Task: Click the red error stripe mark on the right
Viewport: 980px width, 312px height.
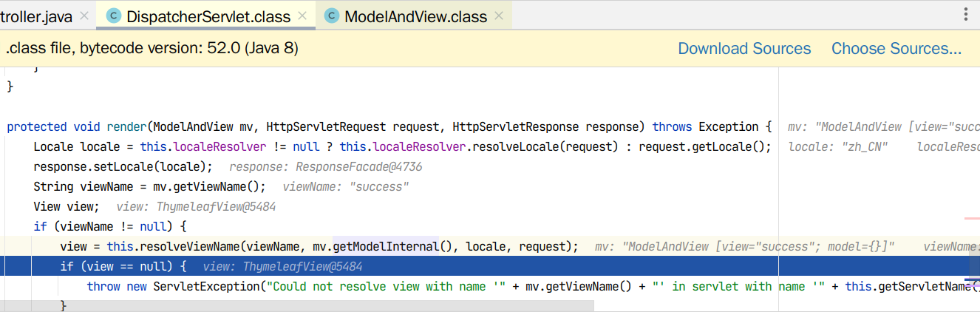Action: (x=972, y=219)
